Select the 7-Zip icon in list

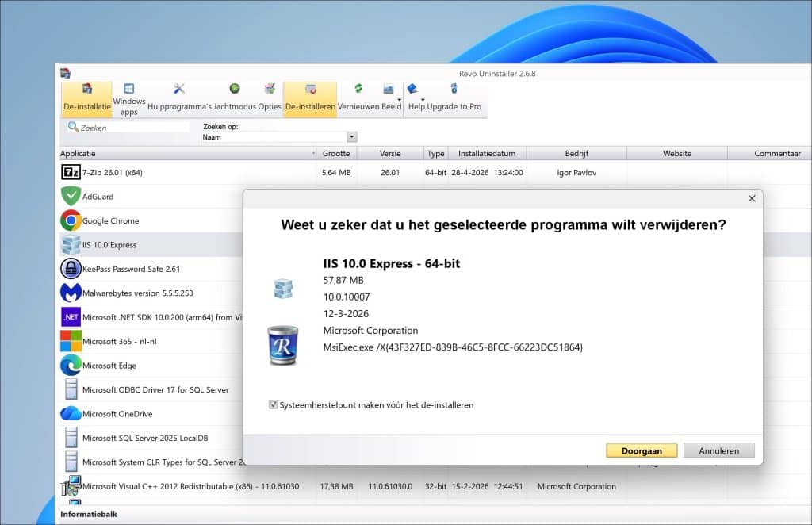click(x=71, y=172)
